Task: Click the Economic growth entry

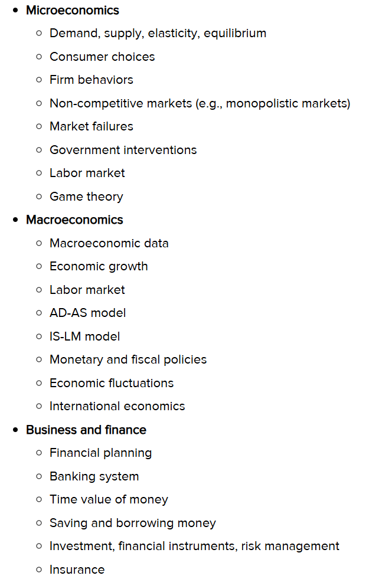Action: pyautogui.click(x=99, y=267)
